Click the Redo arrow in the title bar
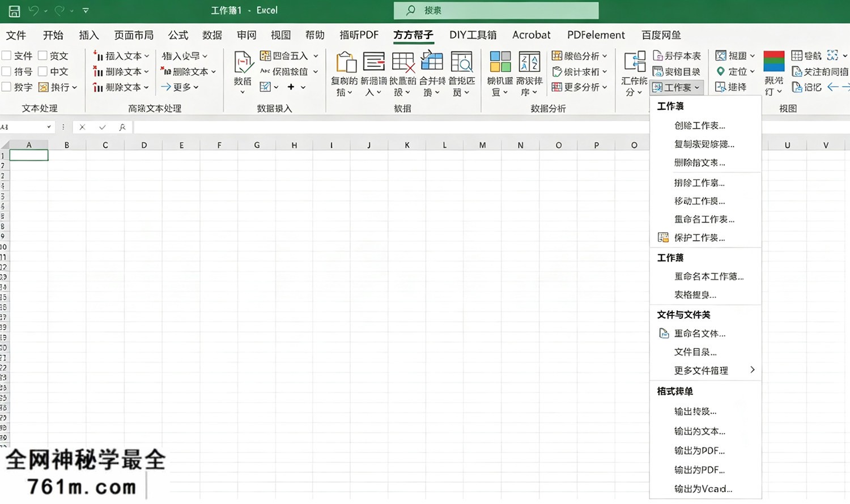The image size is (850, 504). [x=59, y=11]
